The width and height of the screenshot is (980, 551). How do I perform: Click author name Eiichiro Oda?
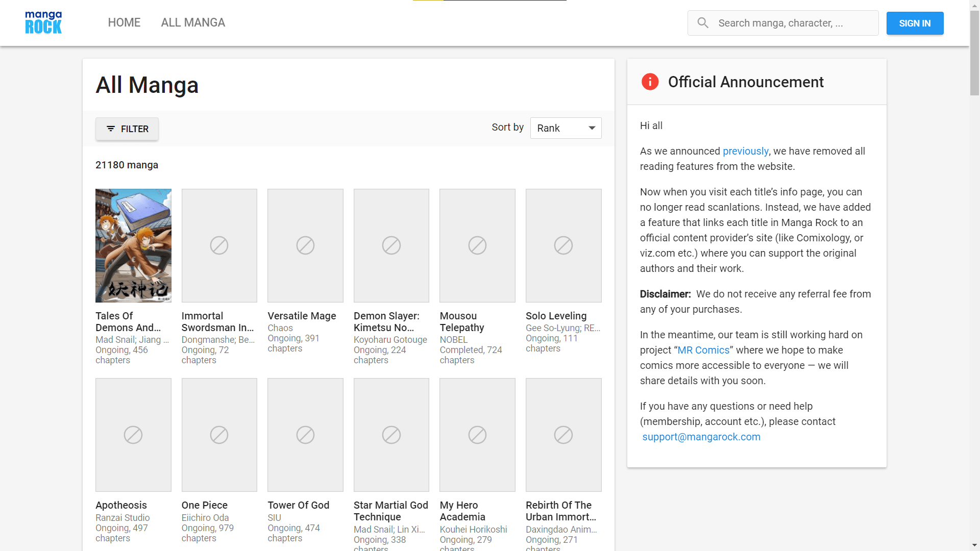coord(205,518)
